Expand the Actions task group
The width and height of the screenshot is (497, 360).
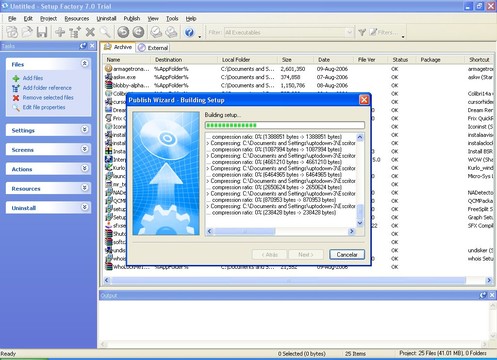tap(85, 168)
